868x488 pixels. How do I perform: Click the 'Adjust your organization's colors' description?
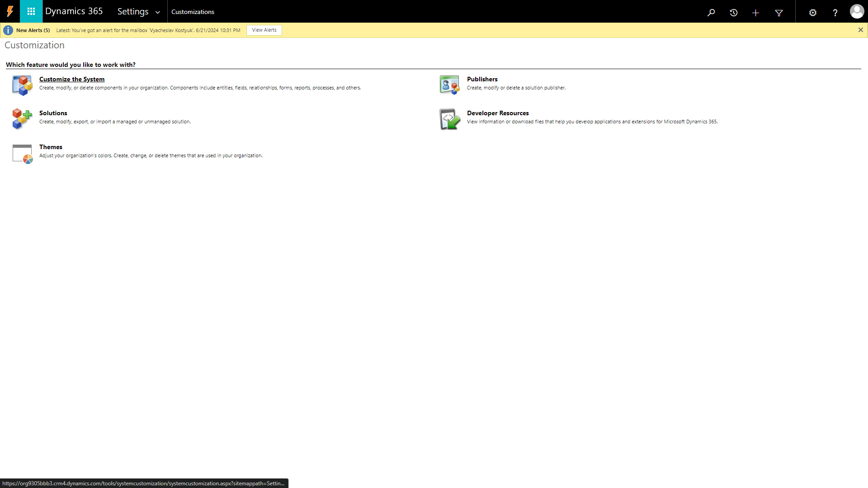(x=151, y=155)
